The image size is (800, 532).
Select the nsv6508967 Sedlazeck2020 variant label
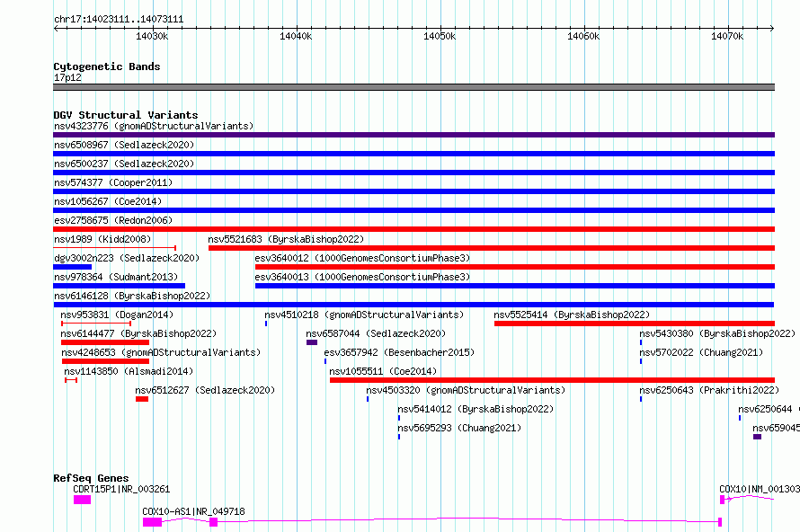[x=124, y=145]
